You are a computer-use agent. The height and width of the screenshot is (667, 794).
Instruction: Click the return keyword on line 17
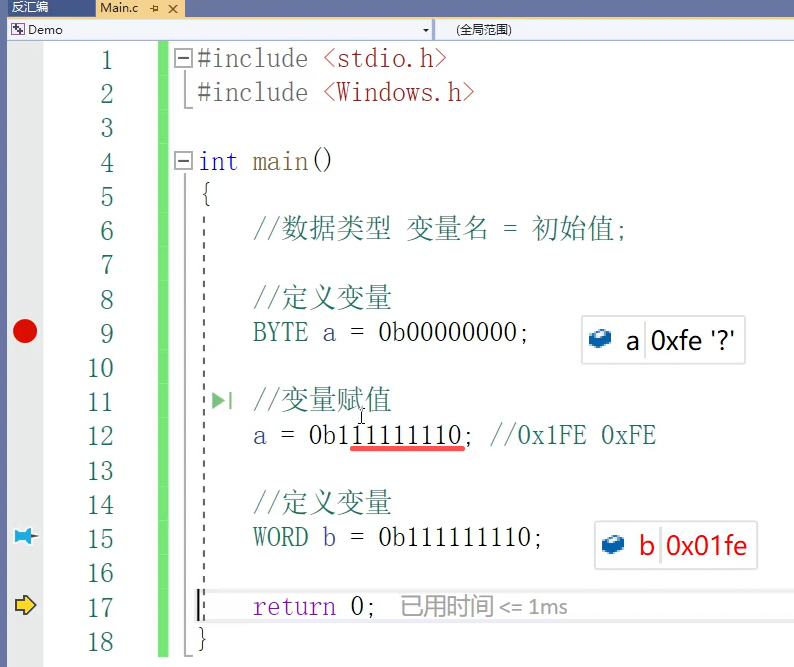(294, 606)
